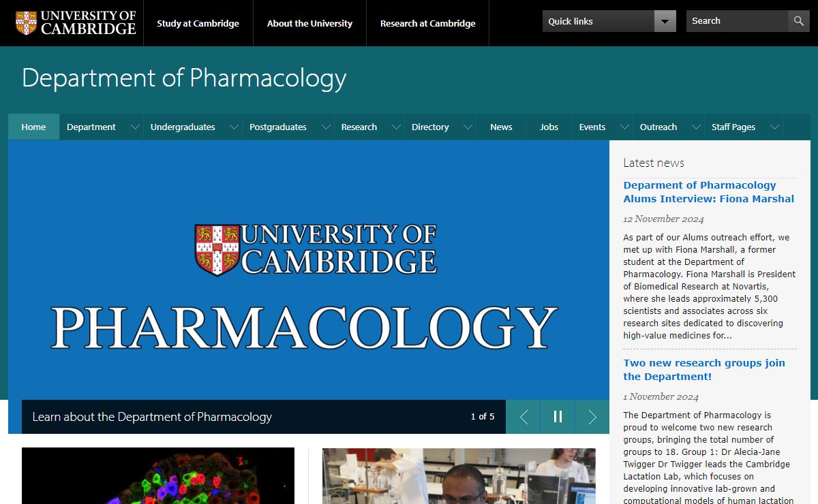Open the Jobs menu item

549,127
